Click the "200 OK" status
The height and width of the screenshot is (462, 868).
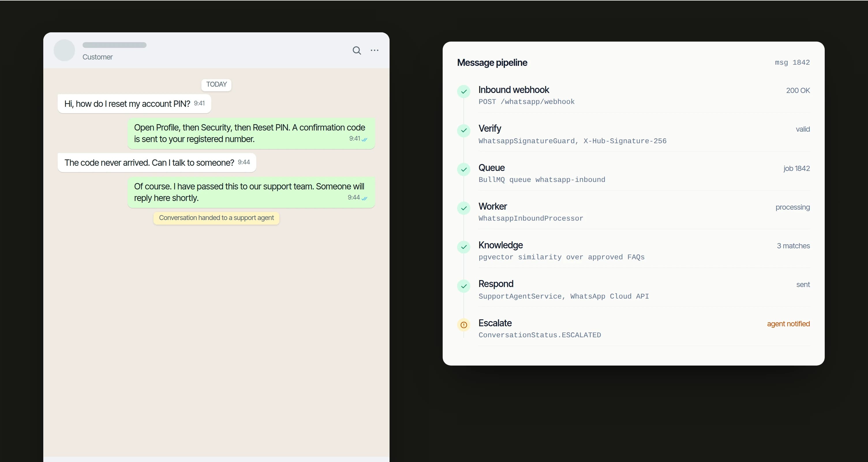pyautogui.click(x=798, y=90)
